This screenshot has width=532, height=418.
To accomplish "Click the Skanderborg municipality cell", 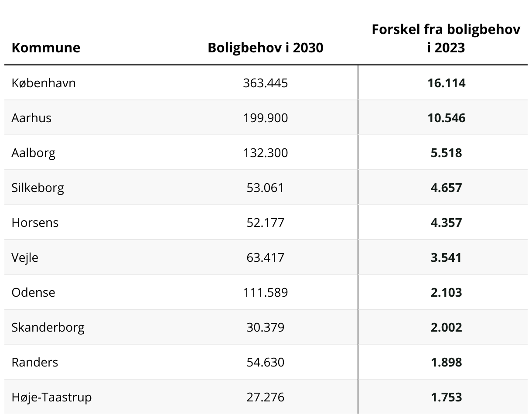I will (x=48, y=328).
